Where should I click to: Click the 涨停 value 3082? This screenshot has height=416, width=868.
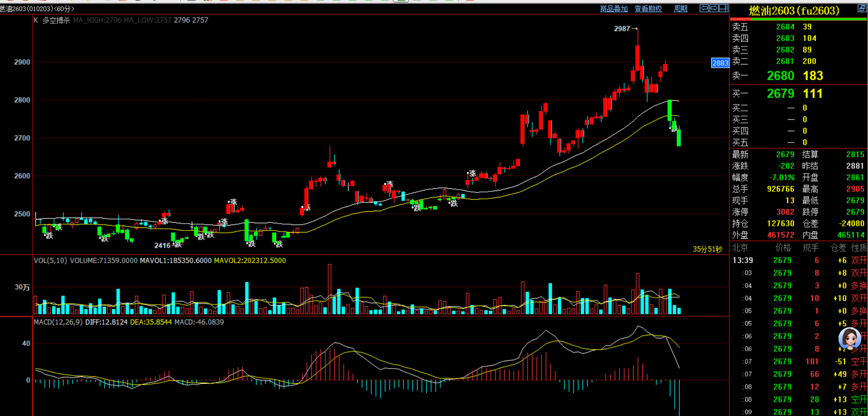[x=785, y=212]
